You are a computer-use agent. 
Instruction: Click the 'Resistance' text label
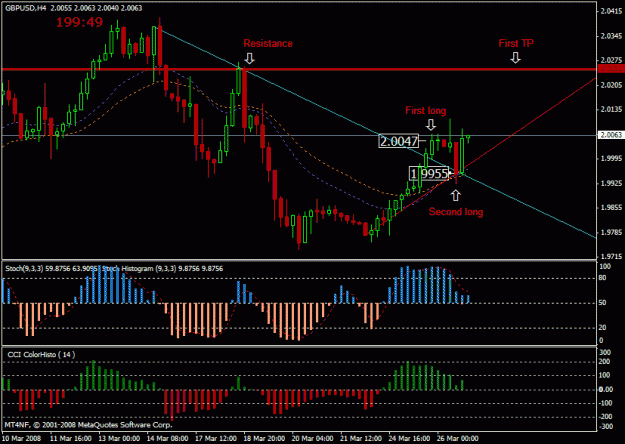(268, 43)
